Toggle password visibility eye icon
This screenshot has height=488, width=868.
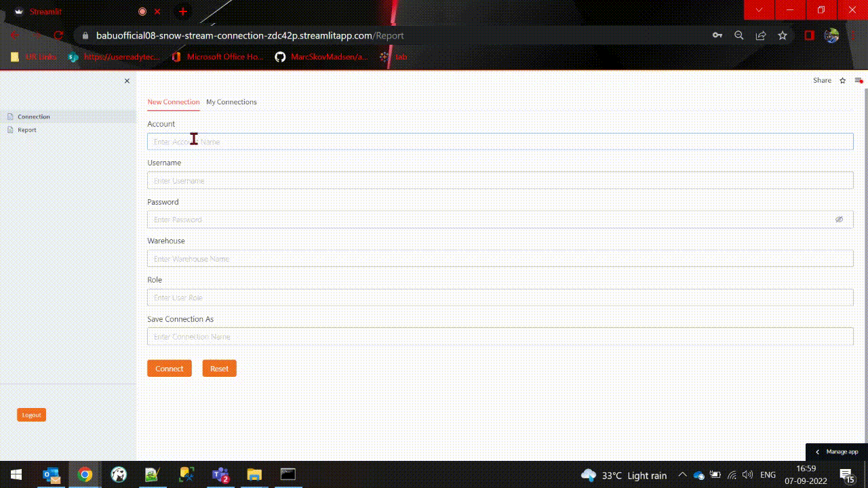(x=839, y=220)
